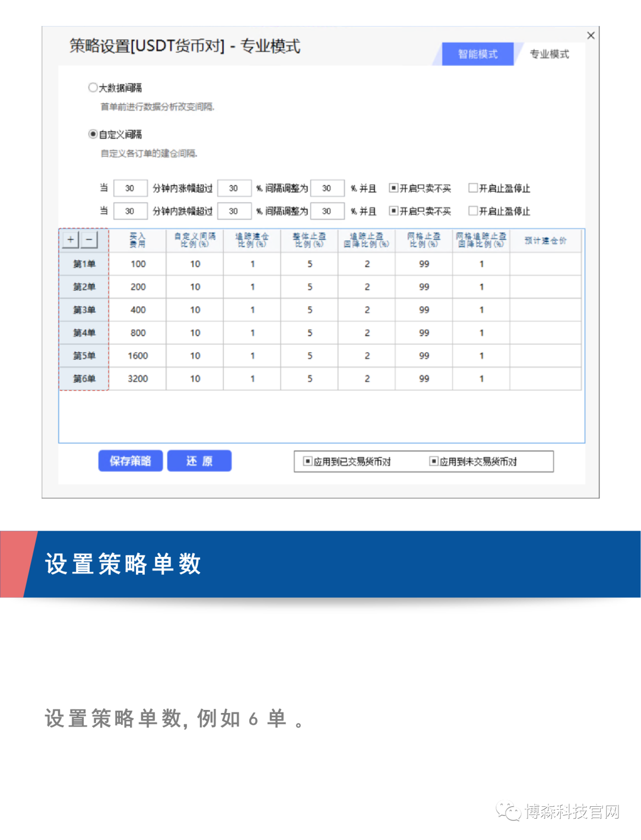Select the 自定义间隔 radio button
Viewport: 641px width, 840px height.
click(x=93, y=134)
